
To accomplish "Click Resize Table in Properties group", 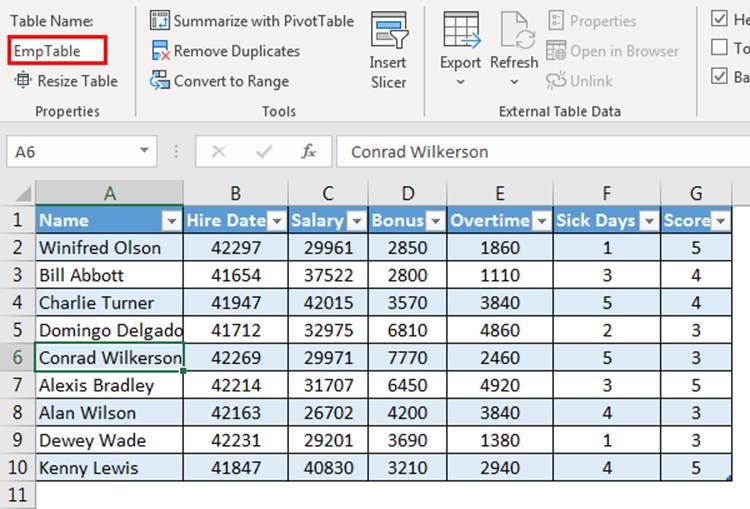I will tap(66, 81).
